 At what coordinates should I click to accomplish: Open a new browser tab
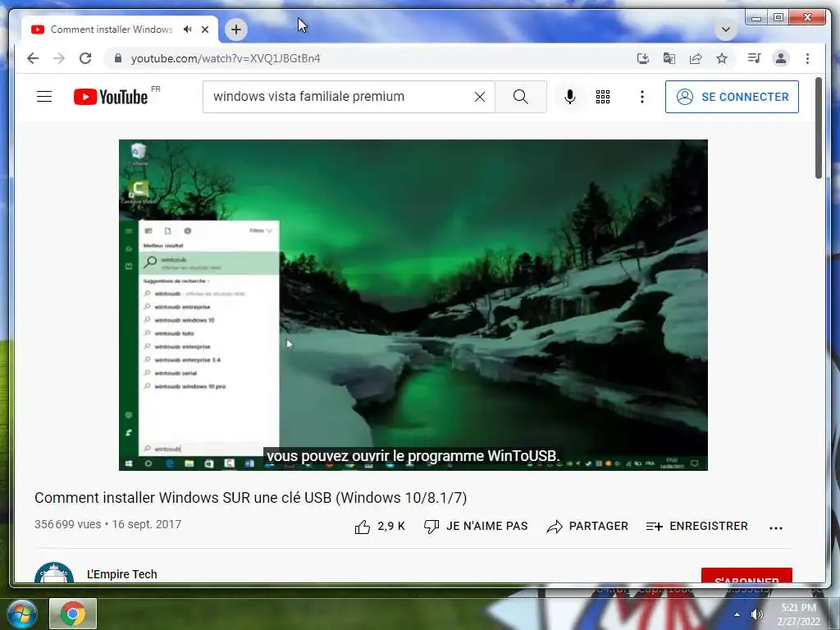click(x=236, y=30)
